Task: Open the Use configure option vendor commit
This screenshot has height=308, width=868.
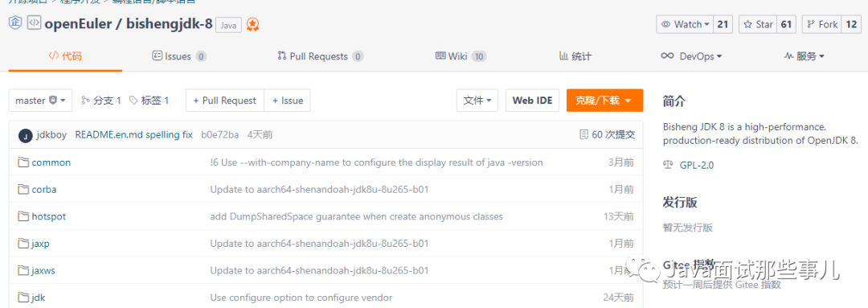Action: [x=301, y=298]
